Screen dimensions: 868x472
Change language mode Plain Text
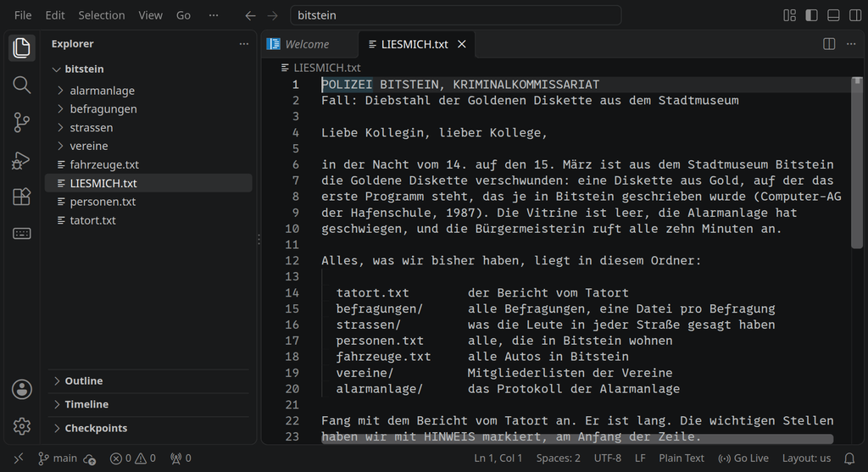[681, 458]
